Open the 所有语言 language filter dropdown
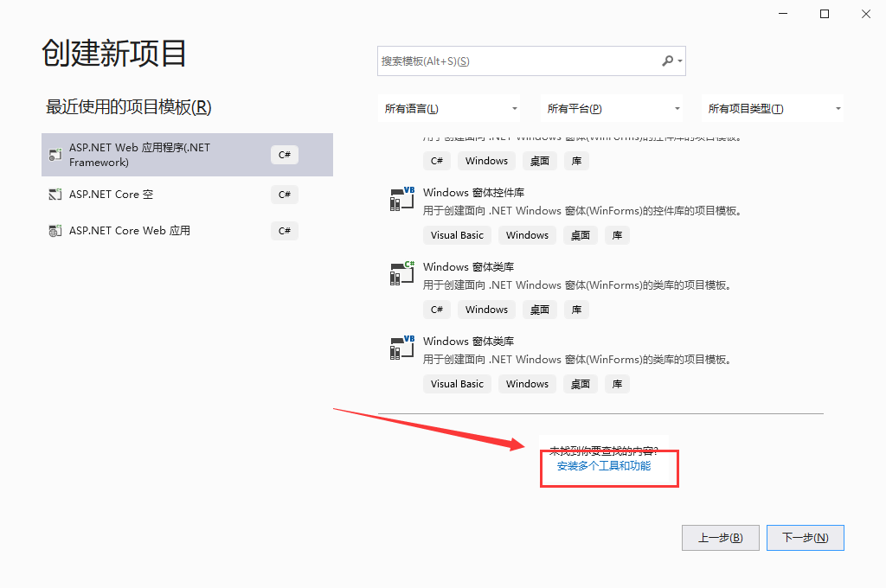 [449, 108]
